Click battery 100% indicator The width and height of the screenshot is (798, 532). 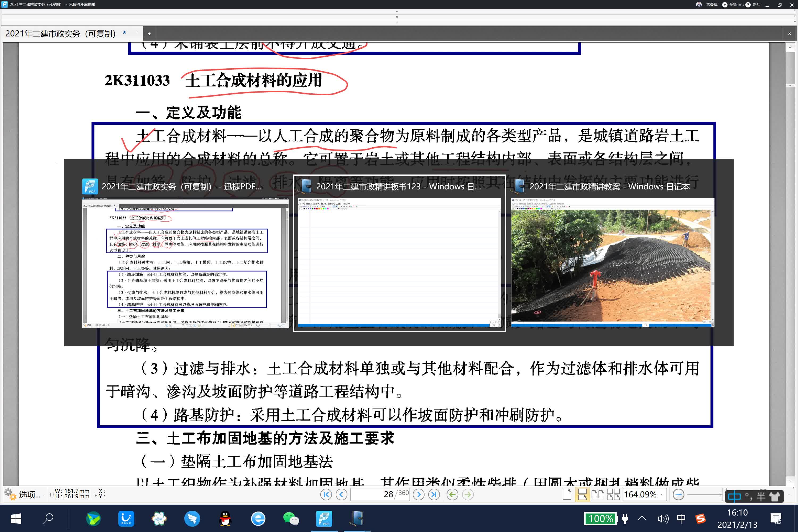(601, 518)
